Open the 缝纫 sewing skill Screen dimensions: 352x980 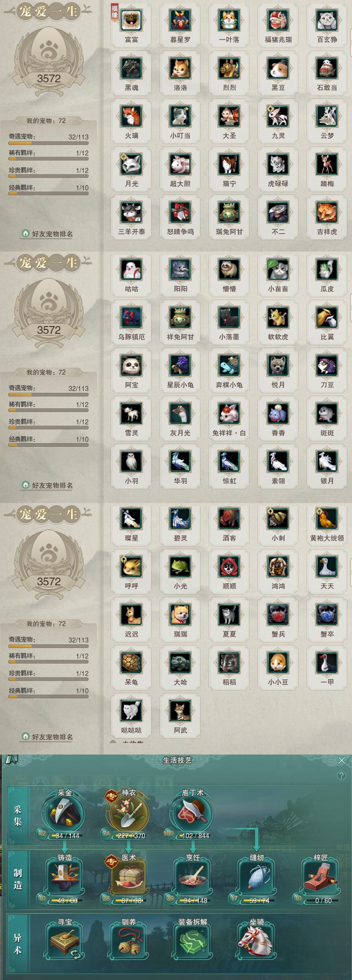tap(256, 877)
